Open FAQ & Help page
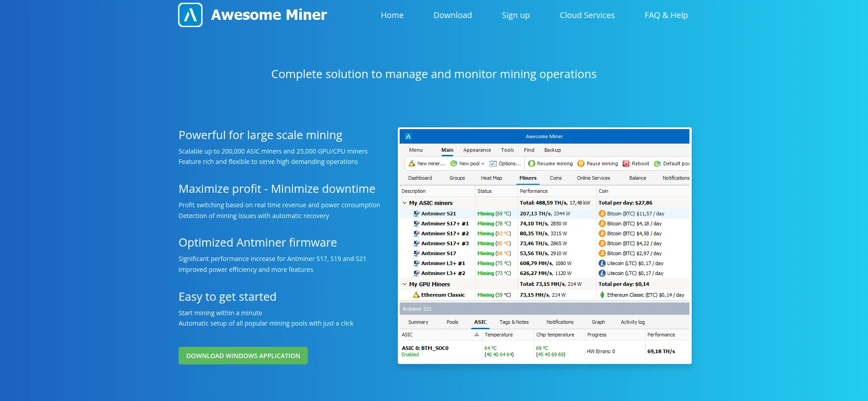This screenshot has height=401, width=868. coord(666,15)
